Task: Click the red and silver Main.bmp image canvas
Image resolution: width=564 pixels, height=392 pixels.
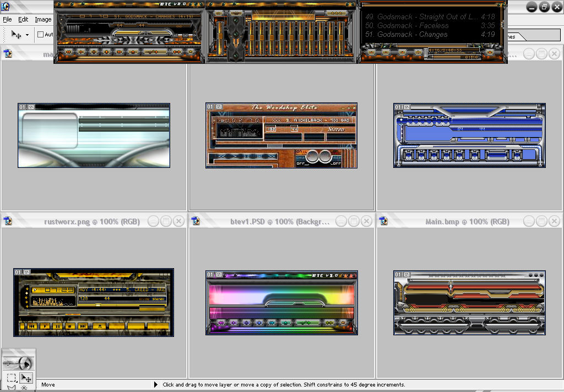Action: 469,303
